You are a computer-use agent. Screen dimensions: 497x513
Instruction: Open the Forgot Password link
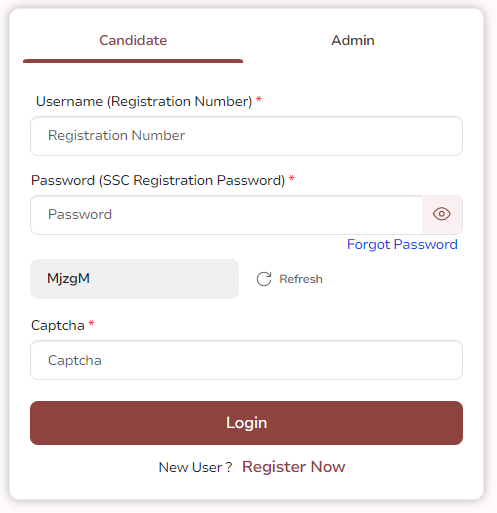402,244
